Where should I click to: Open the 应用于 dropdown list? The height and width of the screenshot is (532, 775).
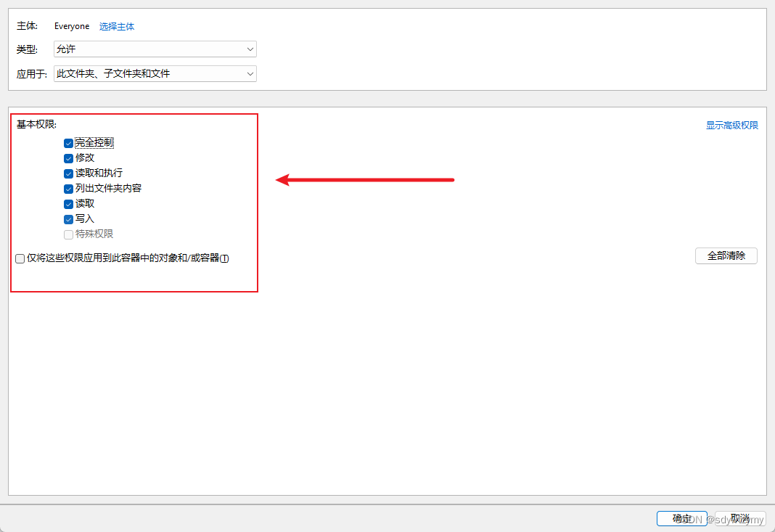[155, 74]
